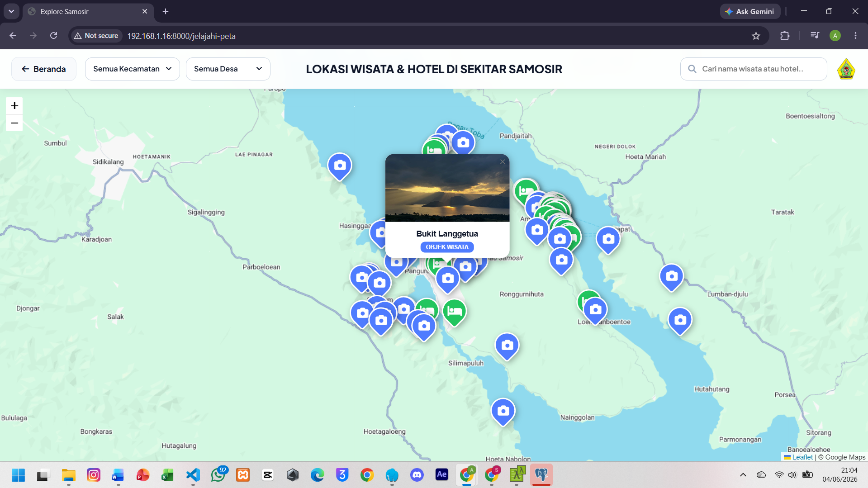
Task: Open Visual Studio Code from taskbar
Action: (193, 475)
